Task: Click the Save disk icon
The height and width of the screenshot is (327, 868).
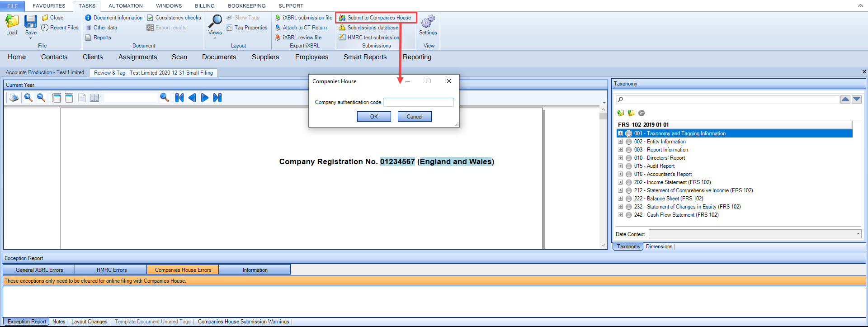Action: click(31, 21)
